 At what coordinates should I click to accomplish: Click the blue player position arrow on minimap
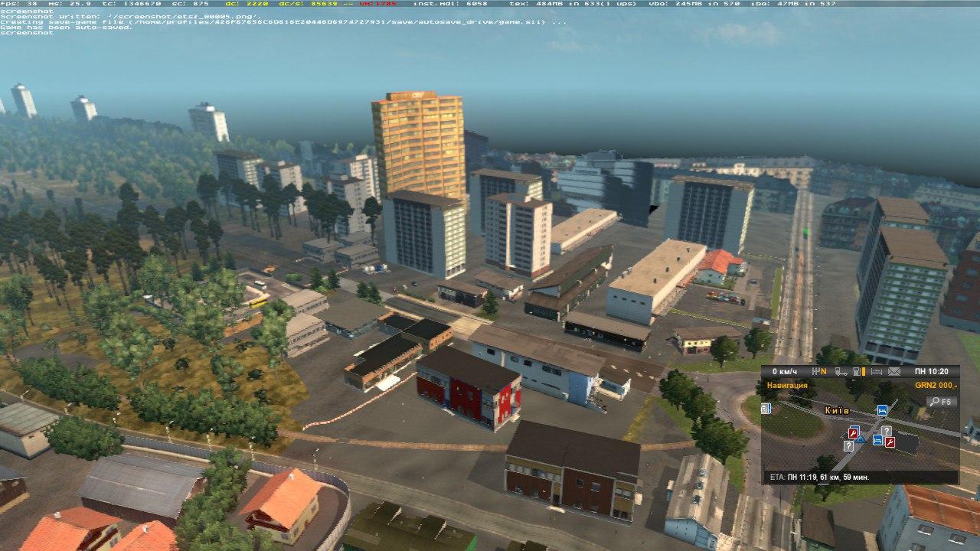point(861,440)
